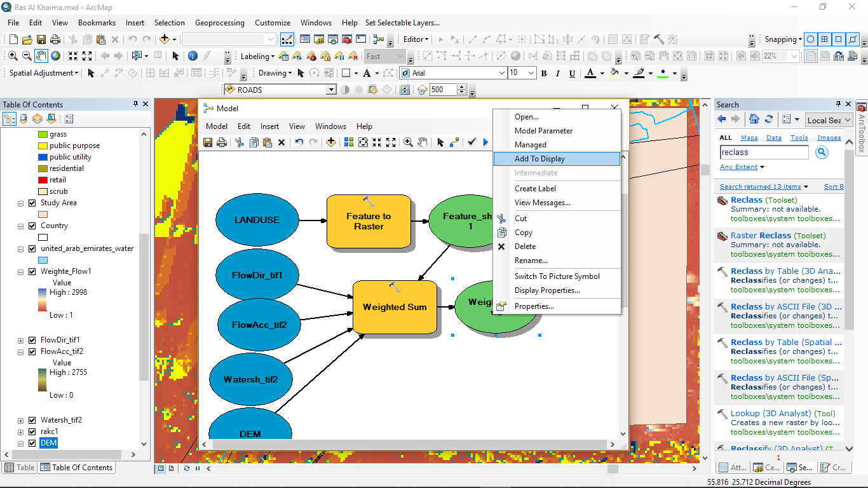This screenshot has height=488, width=868.
Task: Open the Arial font dropdown
Action: [501, 73]
